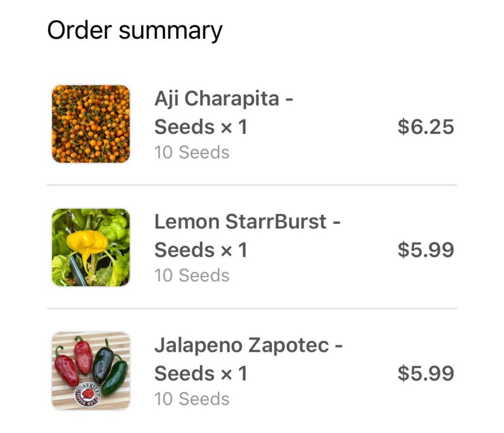This screenshot has width=504, height=433.
Task: Click the 10 Seeds label under Lemon StarrBurst
Action: (x=192, y=276)
